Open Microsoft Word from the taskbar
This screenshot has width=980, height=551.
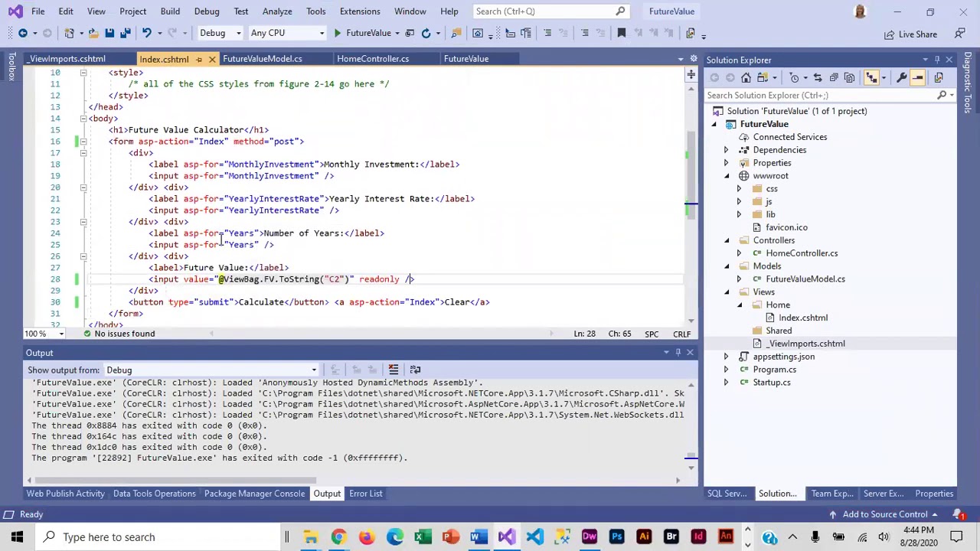(478, 536)
